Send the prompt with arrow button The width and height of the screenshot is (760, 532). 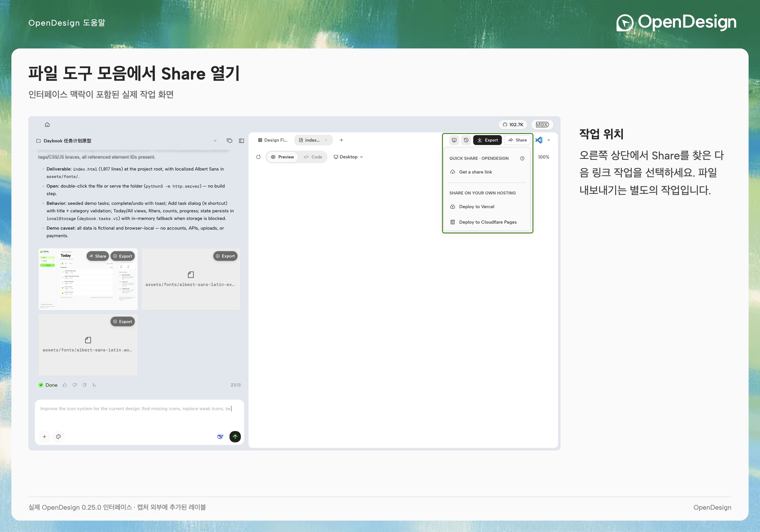click(x=235, y=437)
